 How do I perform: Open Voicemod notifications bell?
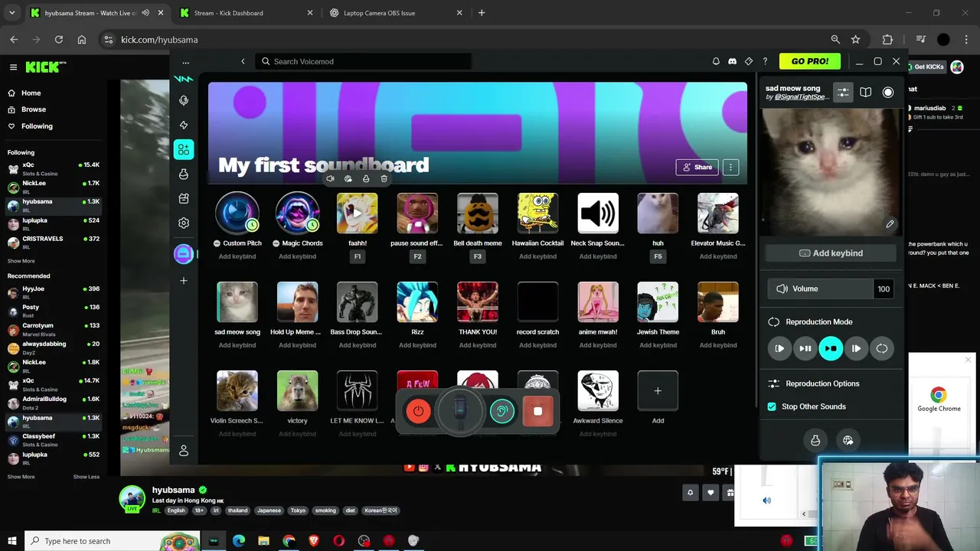716,61
